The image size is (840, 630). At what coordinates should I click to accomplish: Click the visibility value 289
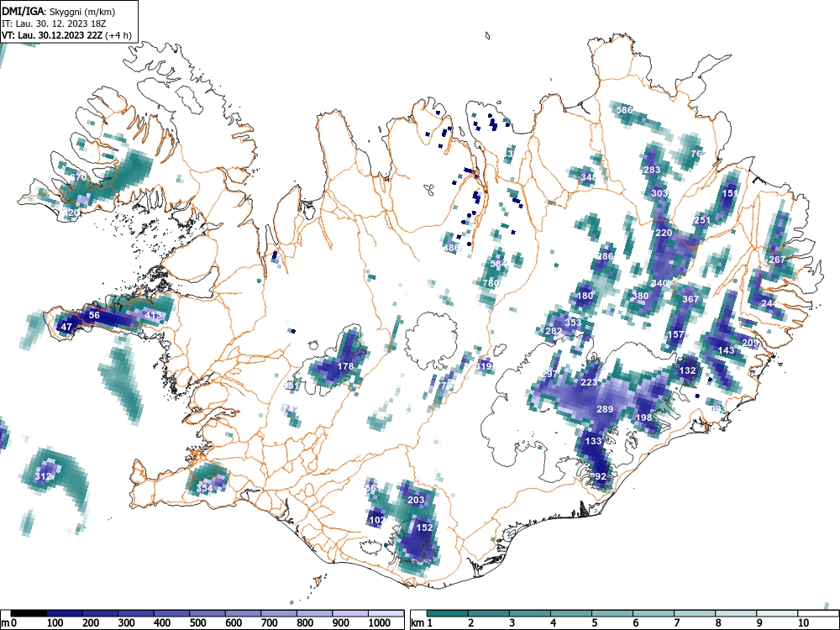pos(605,409)
